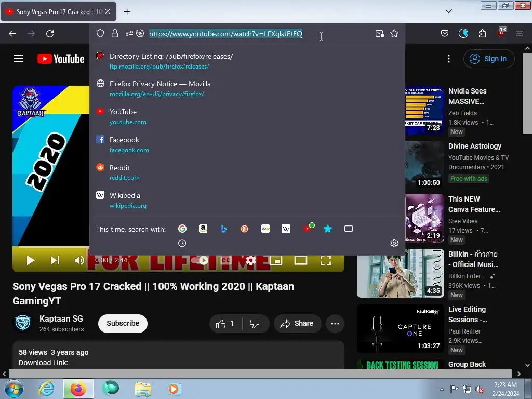Choose the YouTube suggestion in the dropdown
Viewport: 532px width, 399px height.
(247, 116)
